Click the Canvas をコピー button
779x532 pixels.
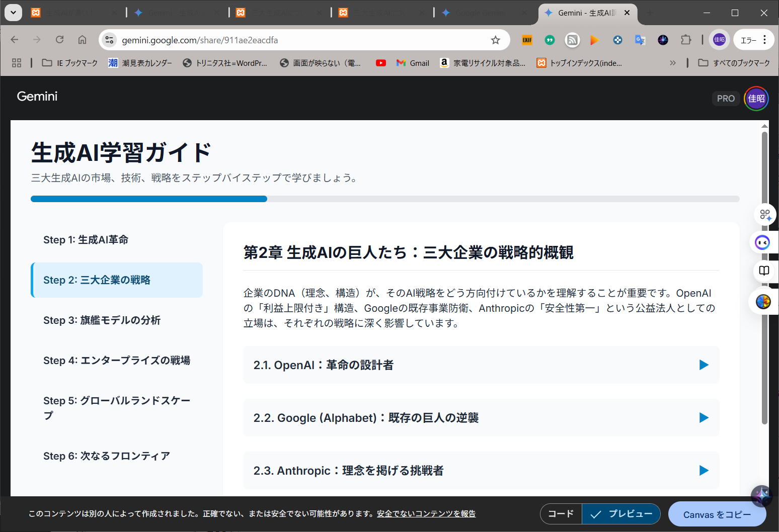pyautogui.click(x=717, y=514)
